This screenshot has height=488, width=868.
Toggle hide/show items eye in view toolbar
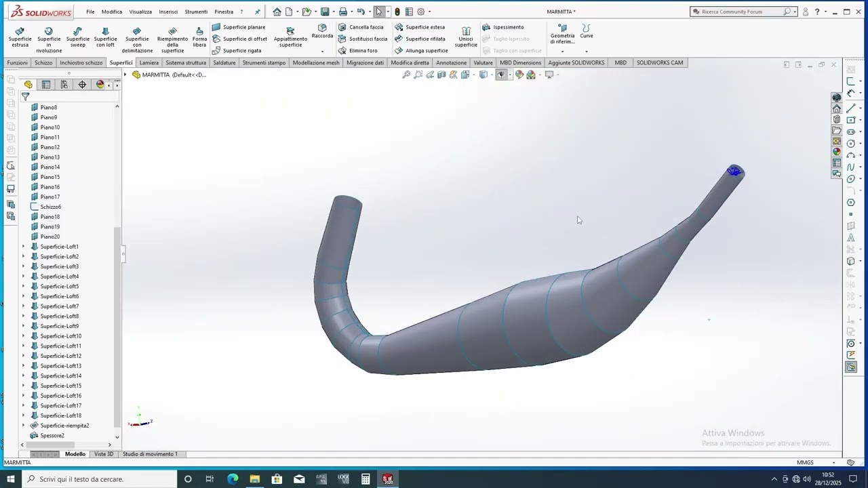coord(502,75)
